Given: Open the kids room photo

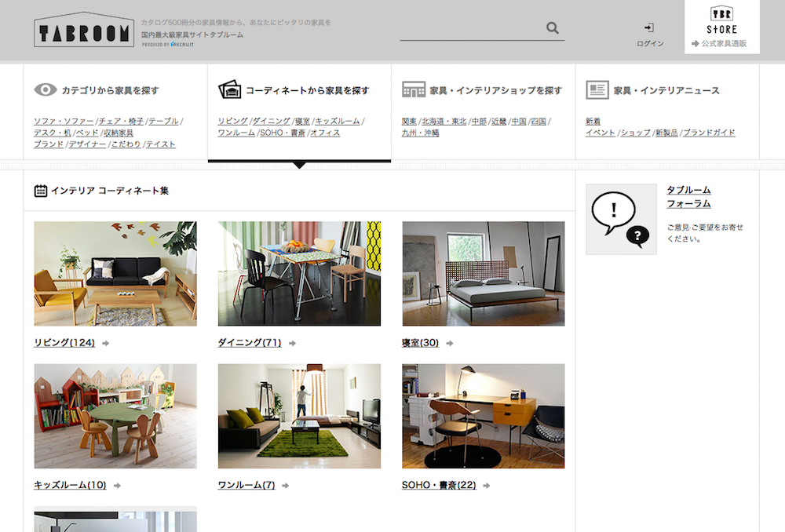Looking at the screenshot, I should coord(115,416).
